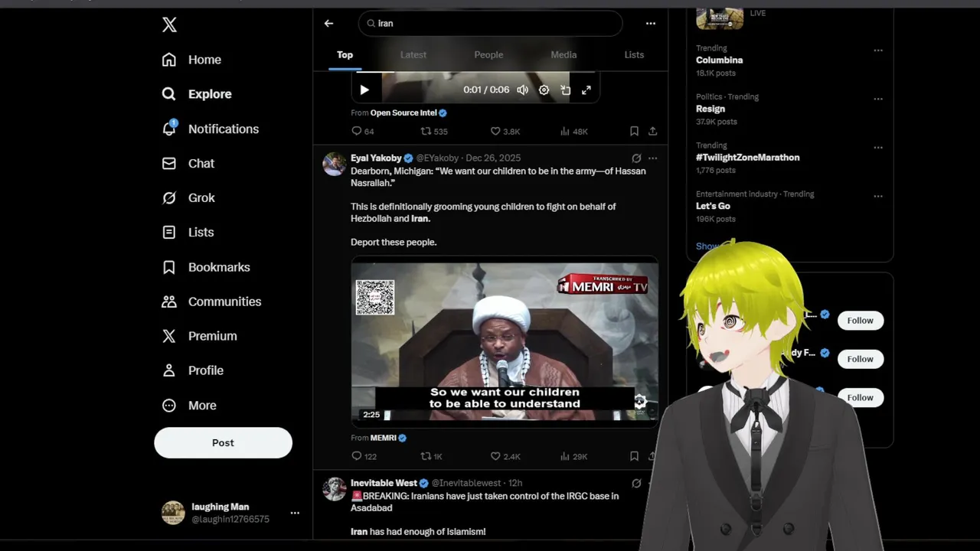The image size is (980, 551).
Task: Click the 0:01 / 0:06 video time display
Action: tap(486, 90)
